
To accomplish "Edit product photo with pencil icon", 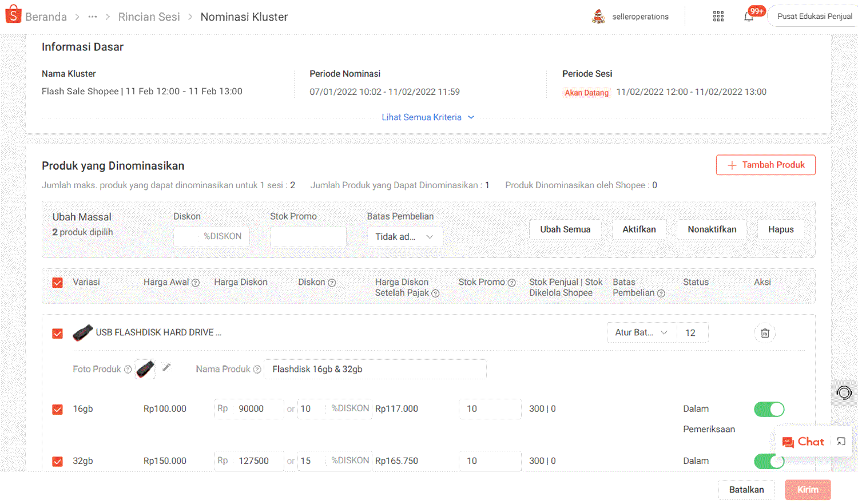I will coord(166,367).
